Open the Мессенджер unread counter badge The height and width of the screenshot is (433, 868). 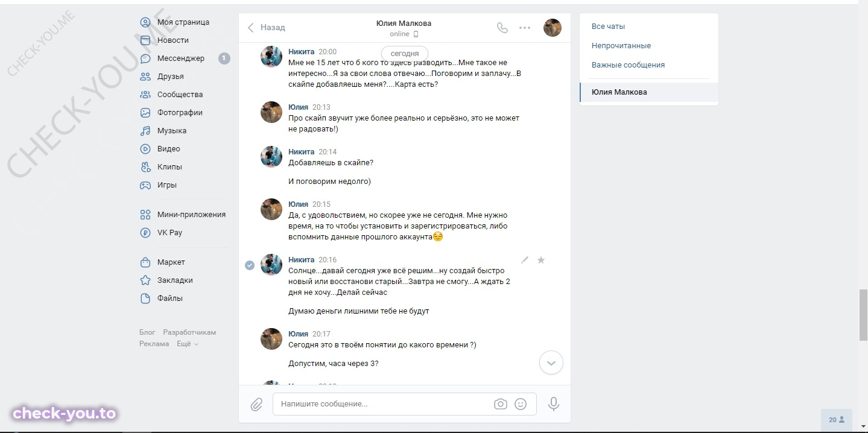224,58
